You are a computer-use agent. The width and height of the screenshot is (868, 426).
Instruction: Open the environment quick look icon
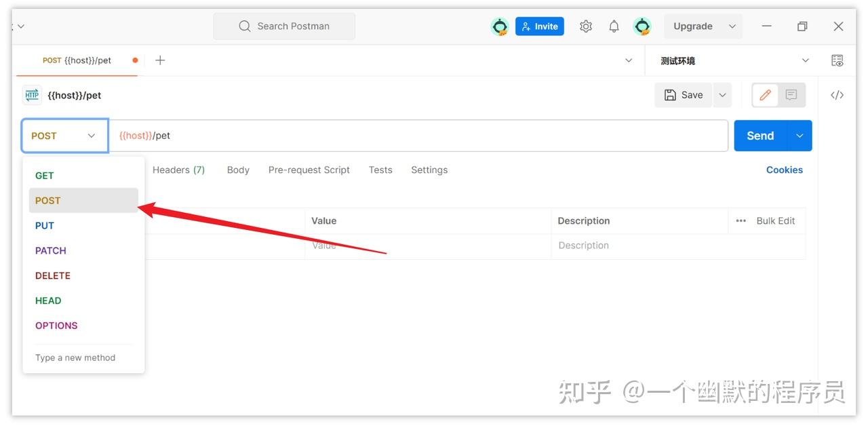point(837,60)
